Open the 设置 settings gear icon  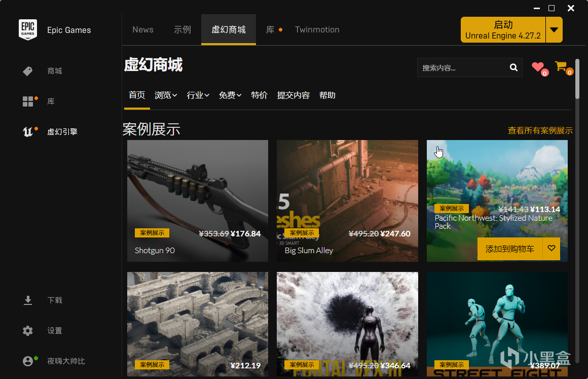(x=28, y=331)
